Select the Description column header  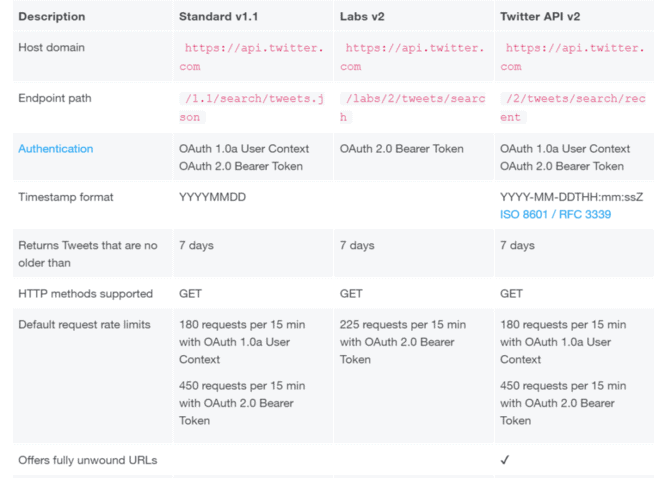pyautogui.click(x=52, y=16)
